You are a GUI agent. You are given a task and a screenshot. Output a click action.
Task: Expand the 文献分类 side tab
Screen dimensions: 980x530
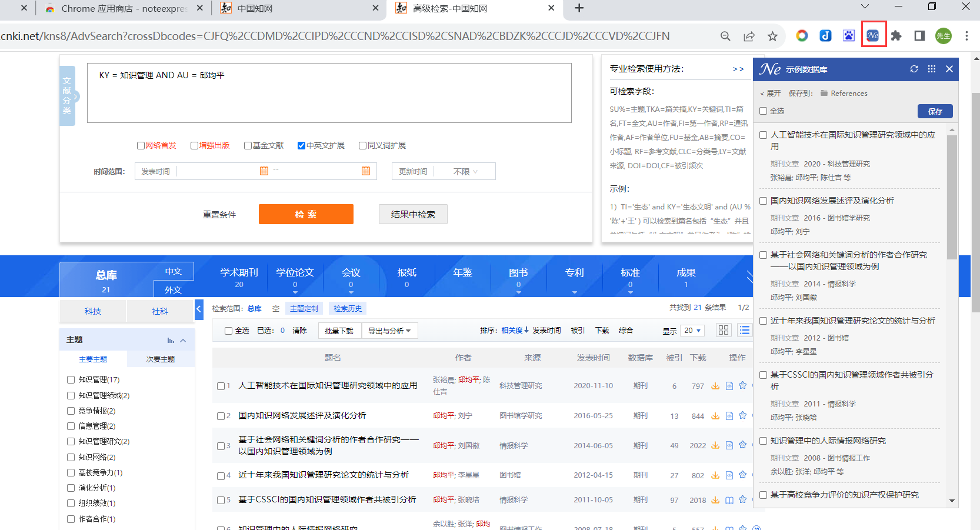68,95
